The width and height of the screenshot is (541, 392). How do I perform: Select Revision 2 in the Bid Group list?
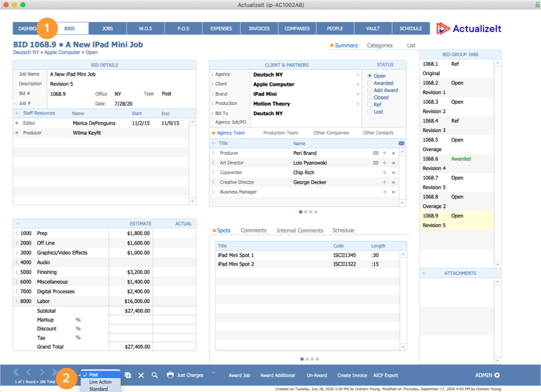[434, 111]
